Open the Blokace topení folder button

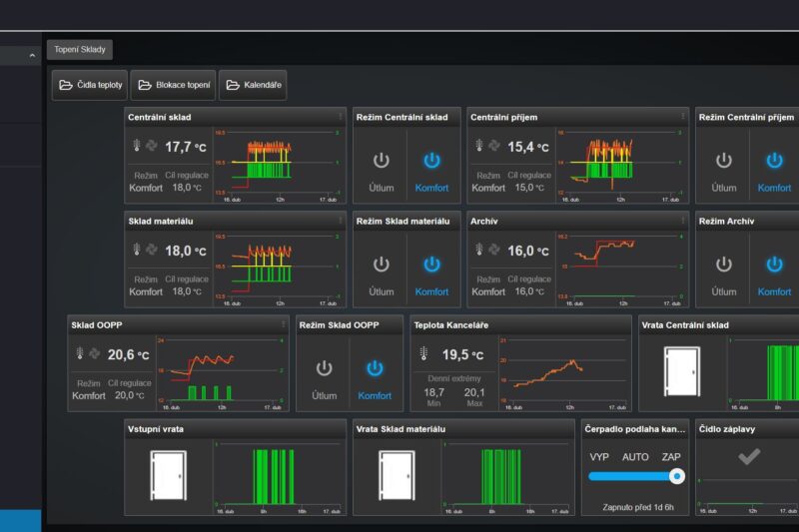(x=174, y=85)
